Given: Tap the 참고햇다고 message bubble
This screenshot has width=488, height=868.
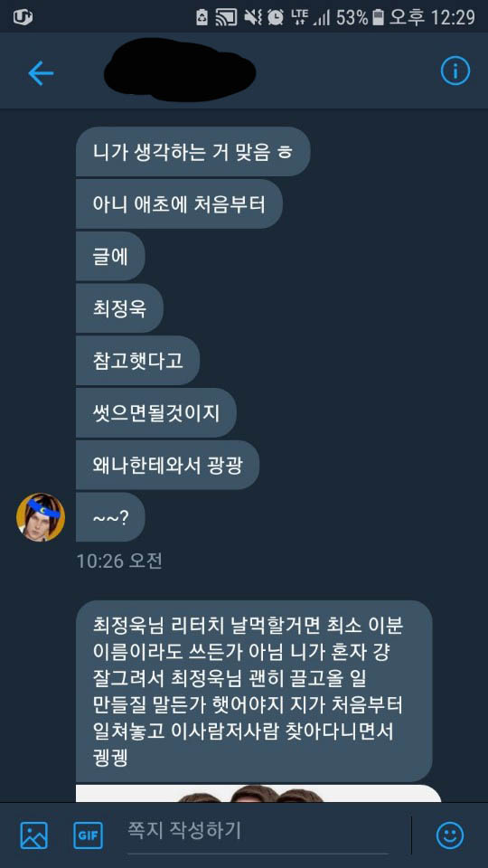Looking at the screenshot, I should (x=137, y=361).
